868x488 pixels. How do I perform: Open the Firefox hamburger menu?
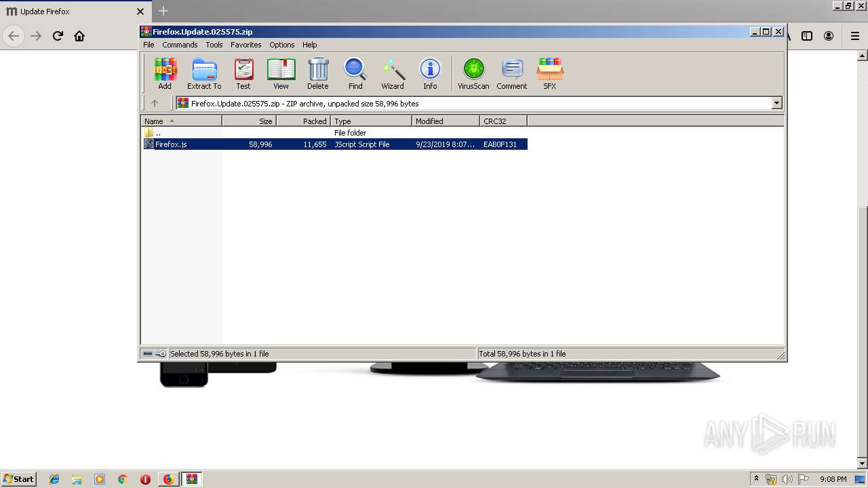point(855,36)
